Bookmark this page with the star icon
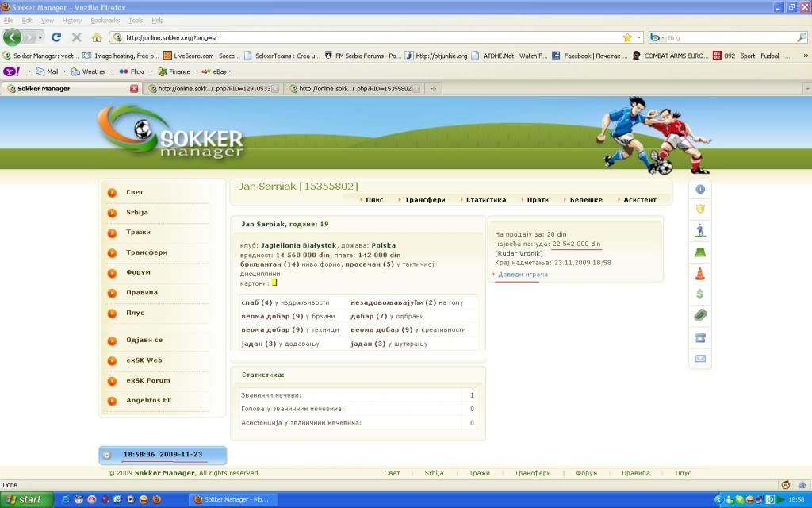The image size is (812, 508). pyautogui.click(x=628, y=37)
